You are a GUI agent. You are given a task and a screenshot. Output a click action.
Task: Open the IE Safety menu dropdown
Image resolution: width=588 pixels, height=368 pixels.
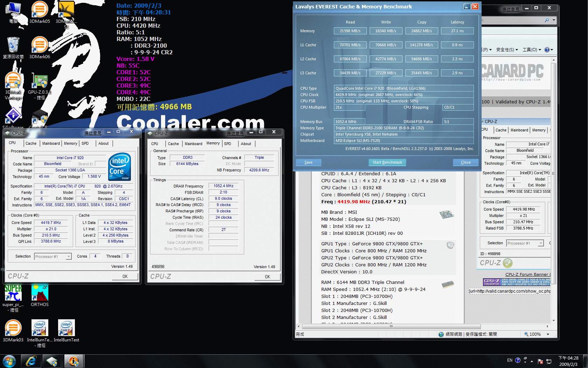pos(507,50)
